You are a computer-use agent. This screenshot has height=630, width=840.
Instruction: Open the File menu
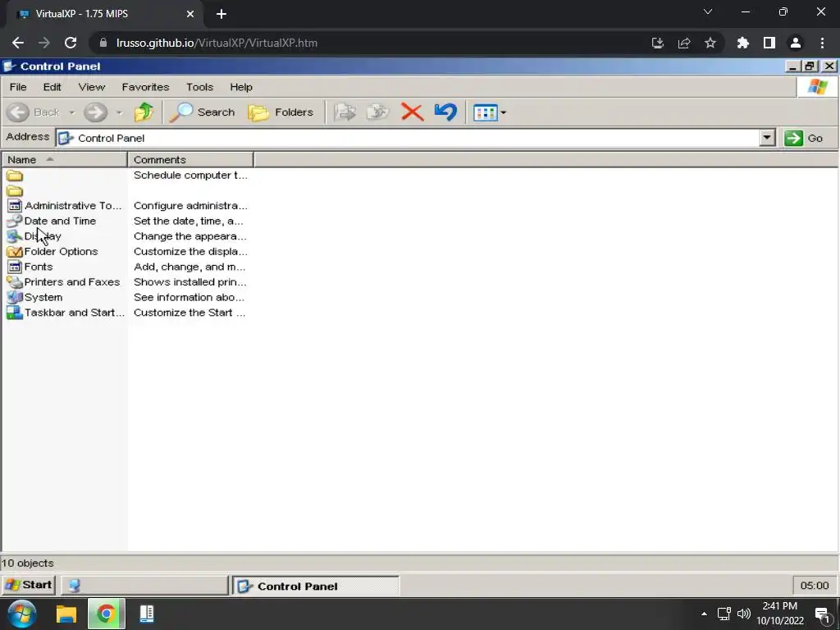click(18, 87)
